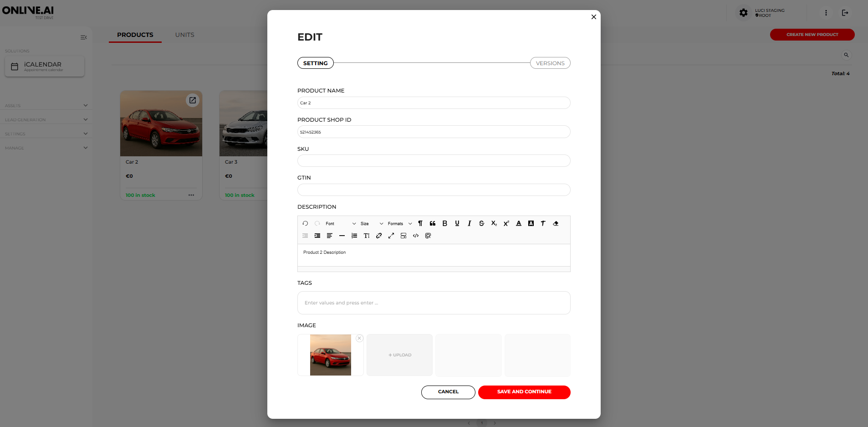Toggle bold formatting in description editor
The width and height of the screenshot is (868, 427).
pyautogui.click(x=444, y=223)
